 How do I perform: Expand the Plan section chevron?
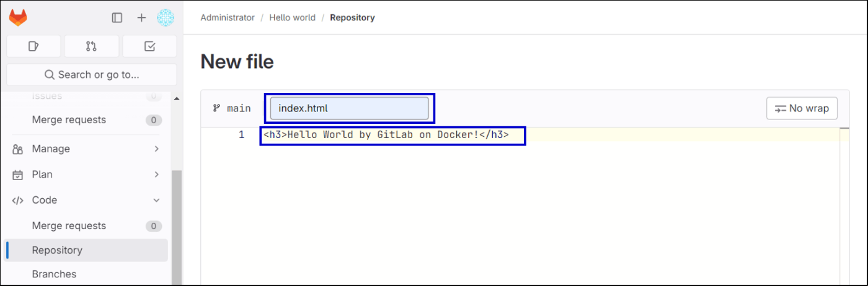pos(156,175)
